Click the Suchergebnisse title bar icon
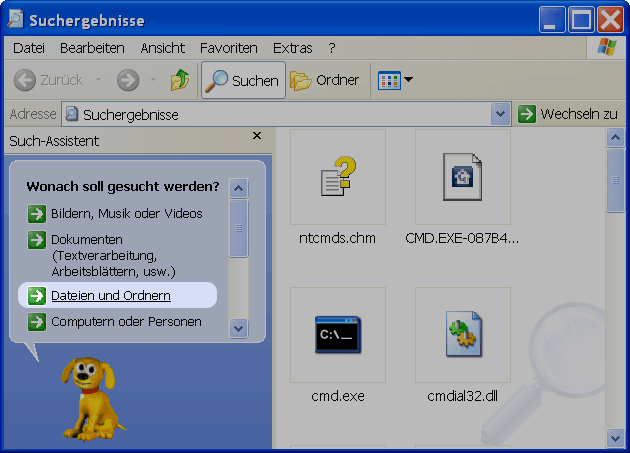 (x=15, y=19)
